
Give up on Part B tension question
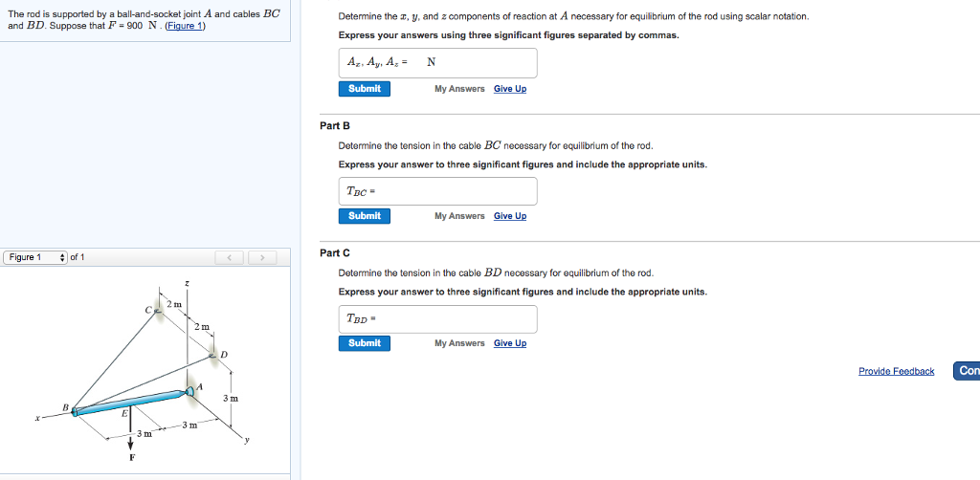(x=510, y=216)
